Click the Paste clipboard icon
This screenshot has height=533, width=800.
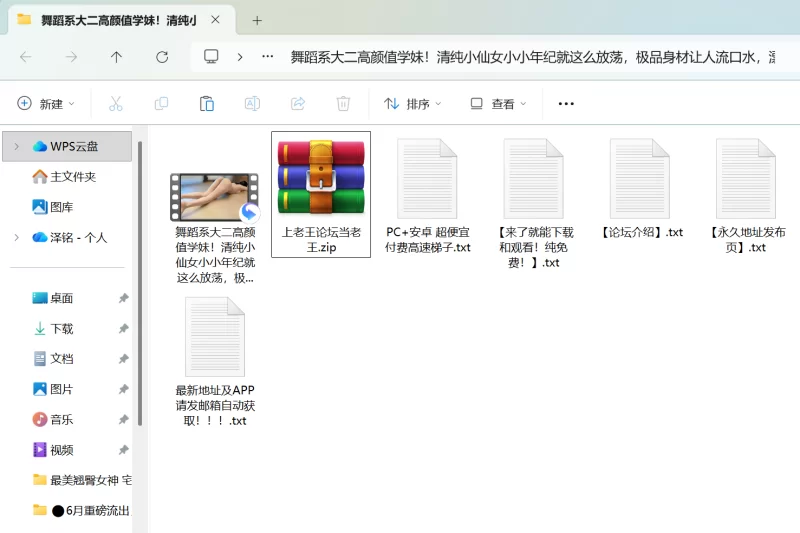pos(207,103)
